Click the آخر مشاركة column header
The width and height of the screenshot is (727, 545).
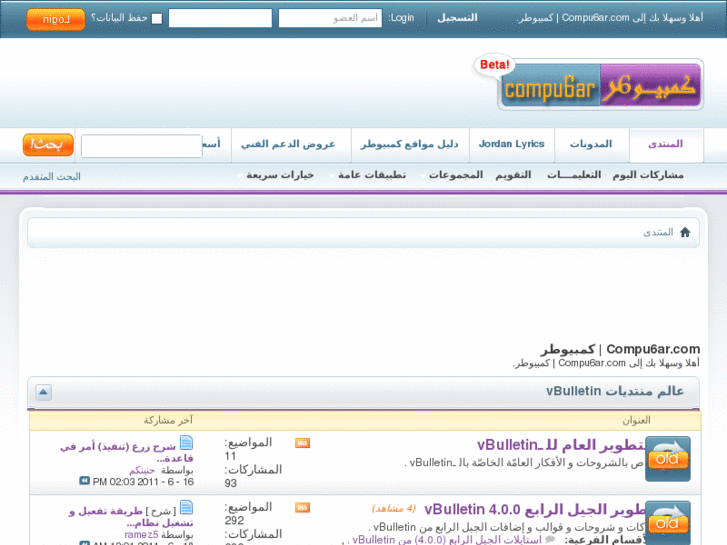(x=168, y=420)
